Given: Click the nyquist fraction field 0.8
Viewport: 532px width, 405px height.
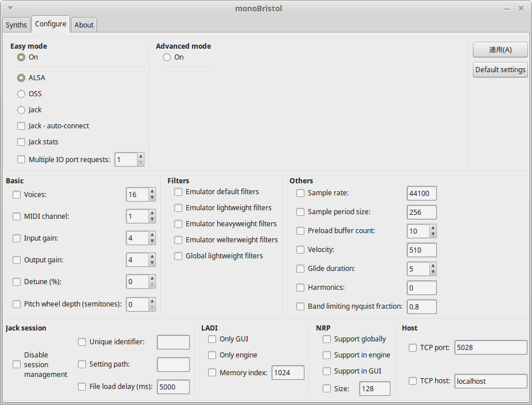Looking at the screenshot, I should coord(421,306).
